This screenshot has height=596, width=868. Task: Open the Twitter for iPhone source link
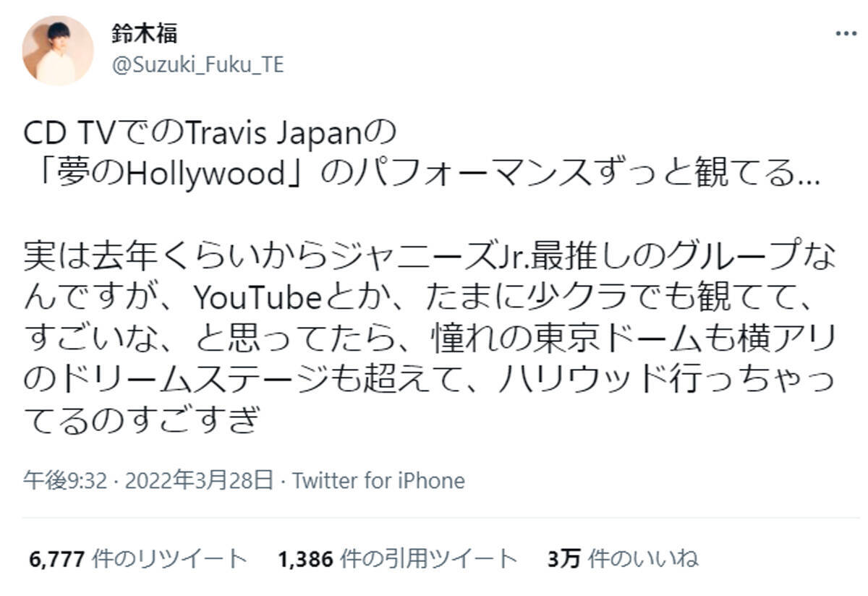click(x=378, y=481)
